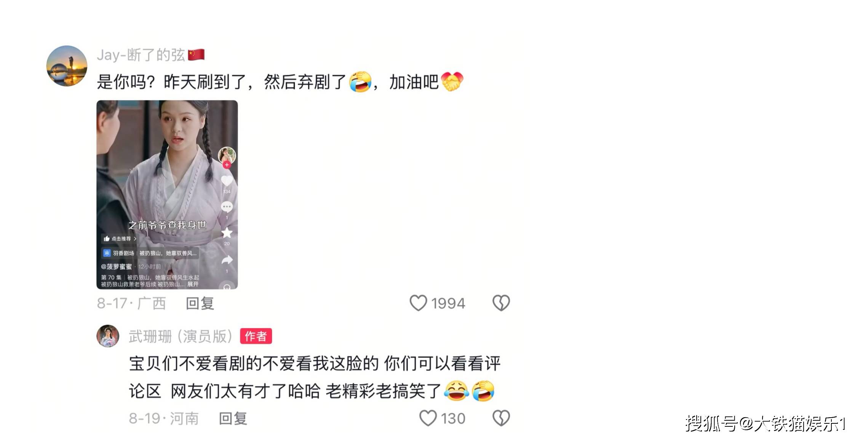Enlarge the attached video screenshot image

click(167, 195)
